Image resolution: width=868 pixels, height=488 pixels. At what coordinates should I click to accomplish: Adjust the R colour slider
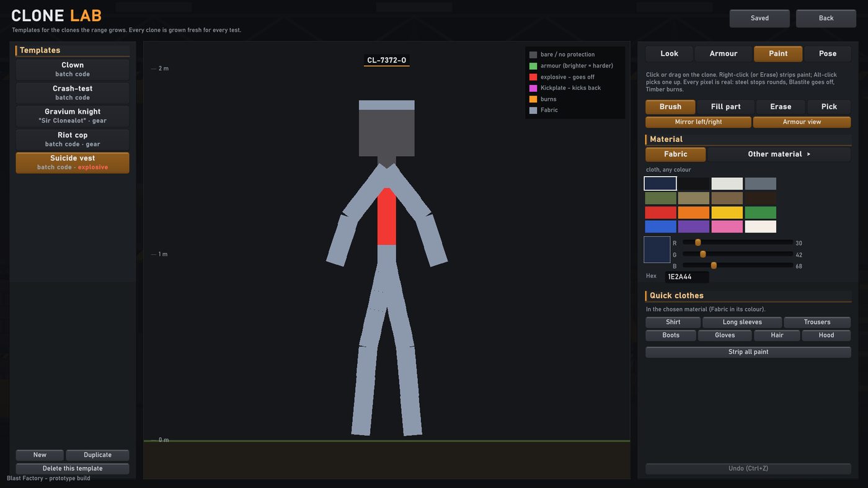(738, 242)
